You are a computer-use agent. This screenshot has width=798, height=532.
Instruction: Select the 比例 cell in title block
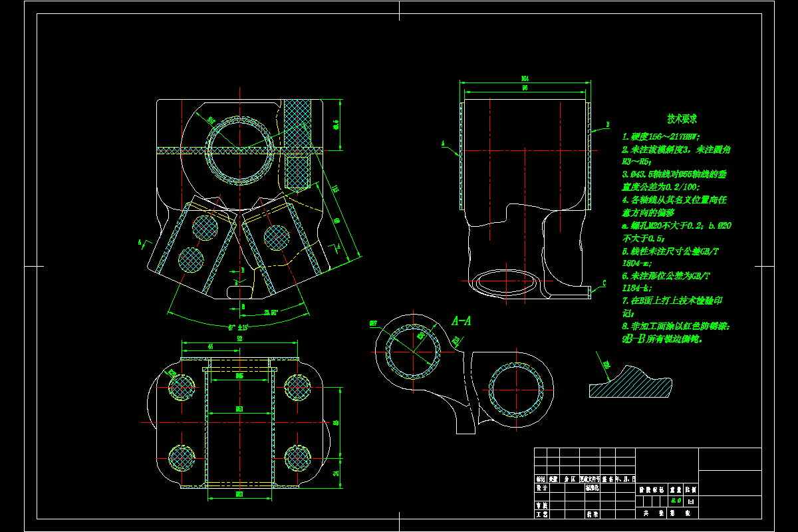tap(691, 489)
